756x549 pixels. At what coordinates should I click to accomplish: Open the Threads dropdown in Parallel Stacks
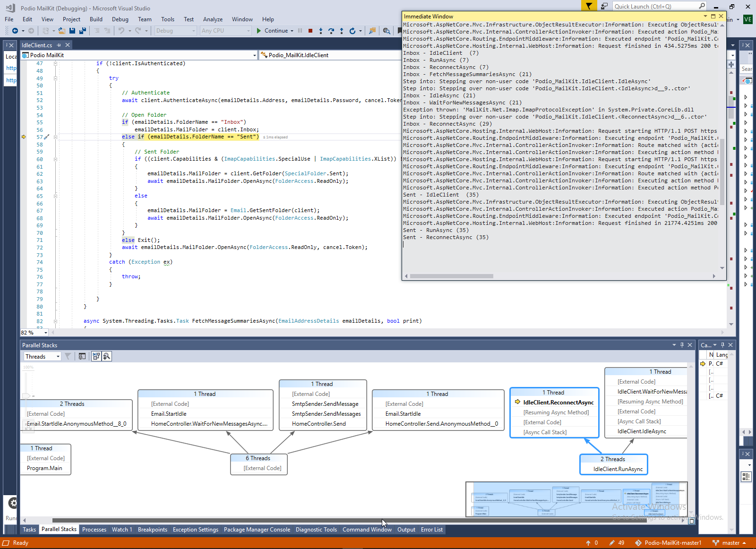[x=43, y=357]
